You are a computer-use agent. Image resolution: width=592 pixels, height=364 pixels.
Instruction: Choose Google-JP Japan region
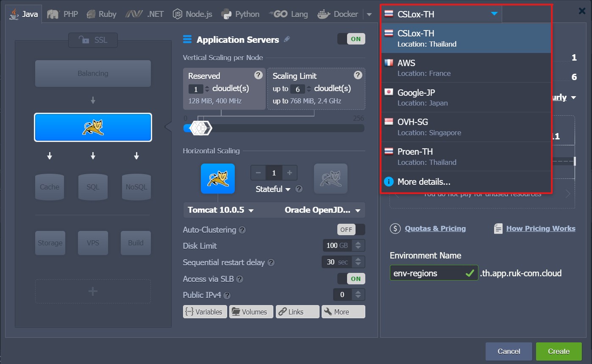[466, 97]
